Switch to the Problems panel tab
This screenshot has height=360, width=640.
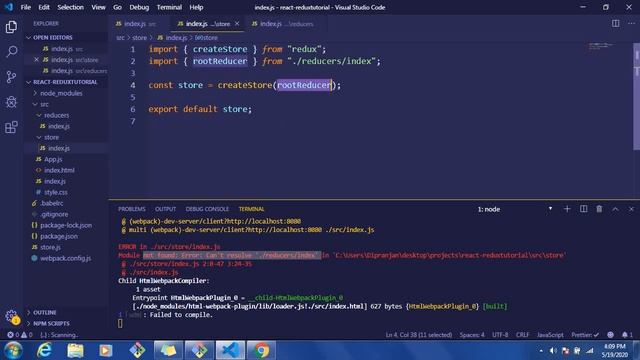pyautogui.click(x=131, y=209)
